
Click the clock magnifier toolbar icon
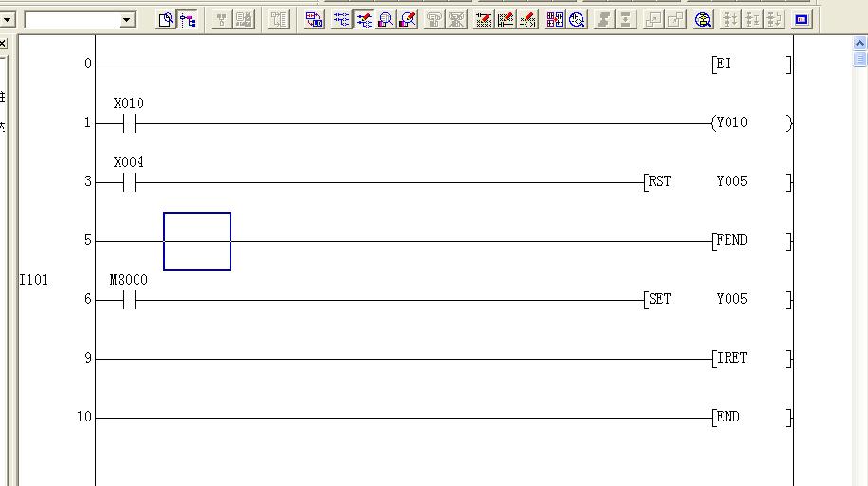coord(578,19)
